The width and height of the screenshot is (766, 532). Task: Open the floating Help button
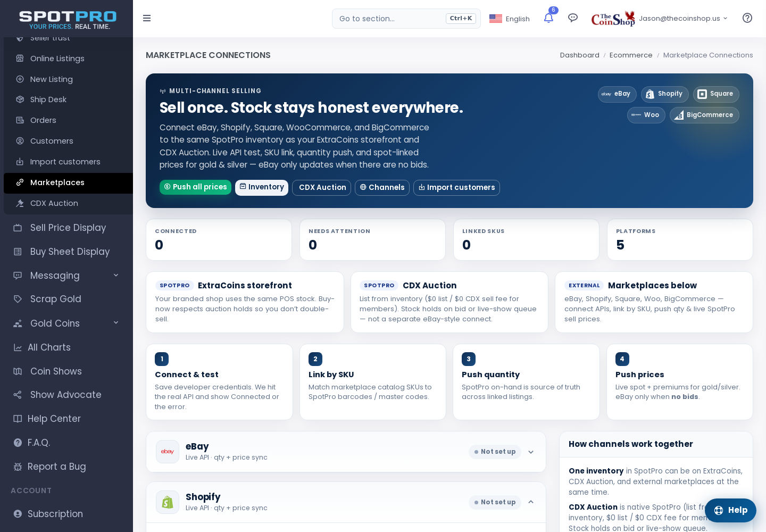tap(730, 510)
